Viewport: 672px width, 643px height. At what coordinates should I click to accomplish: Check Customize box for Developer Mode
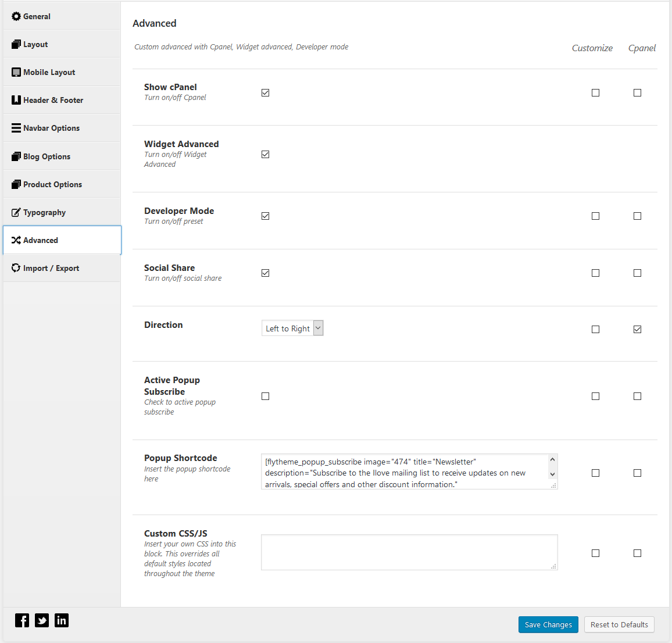595,216
